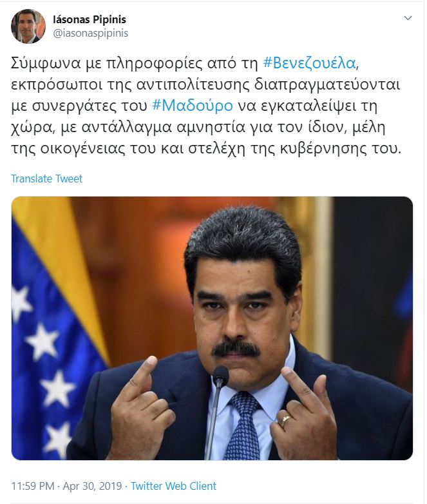
Task: Click the last tweet line ending κυβέρνησης του
Action: tap(206, 148)
